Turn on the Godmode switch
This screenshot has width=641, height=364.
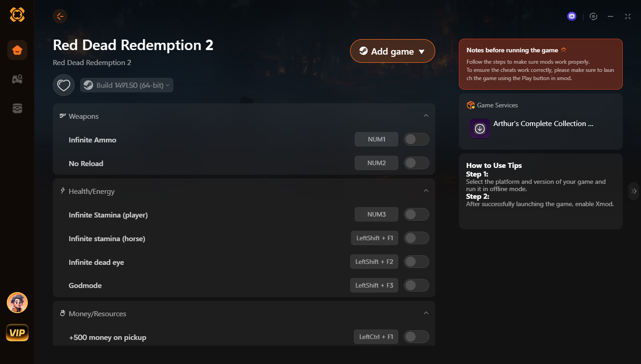point(416,285)
